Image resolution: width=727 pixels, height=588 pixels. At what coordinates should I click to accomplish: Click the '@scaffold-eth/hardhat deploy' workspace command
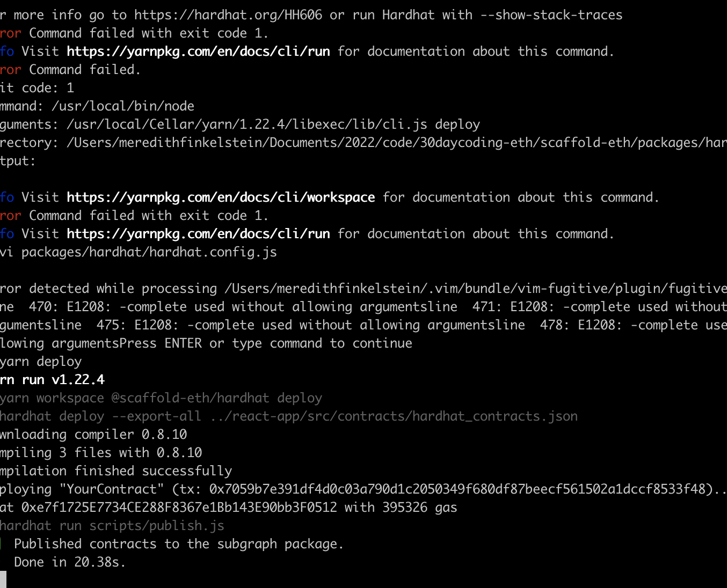(217, 398)
